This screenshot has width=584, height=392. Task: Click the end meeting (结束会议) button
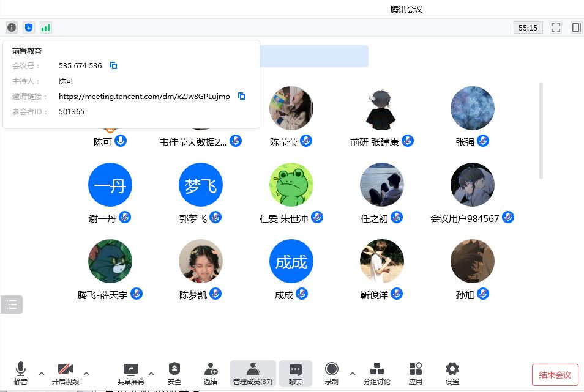(555, 375)
